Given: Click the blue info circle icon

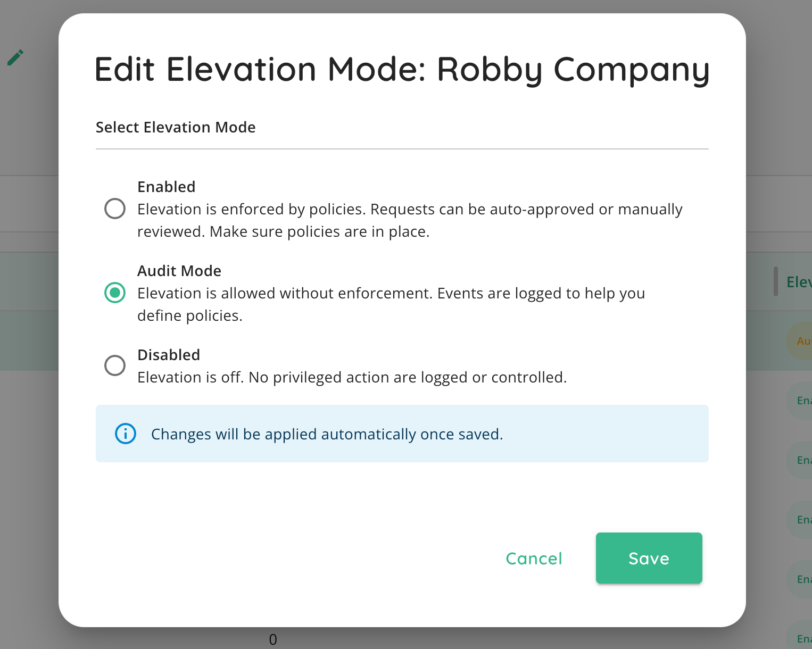Looking at the screenshot, I should pos(126,434).
